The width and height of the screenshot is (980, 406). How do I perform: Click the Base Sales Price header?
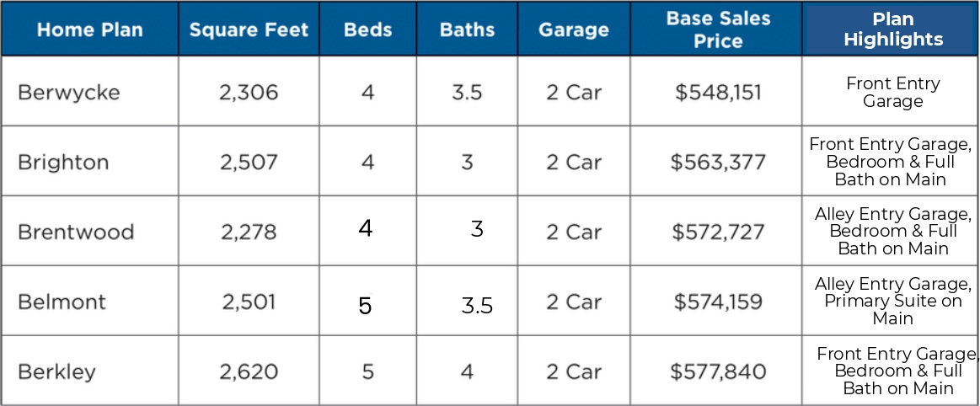[x=717, y=29]
